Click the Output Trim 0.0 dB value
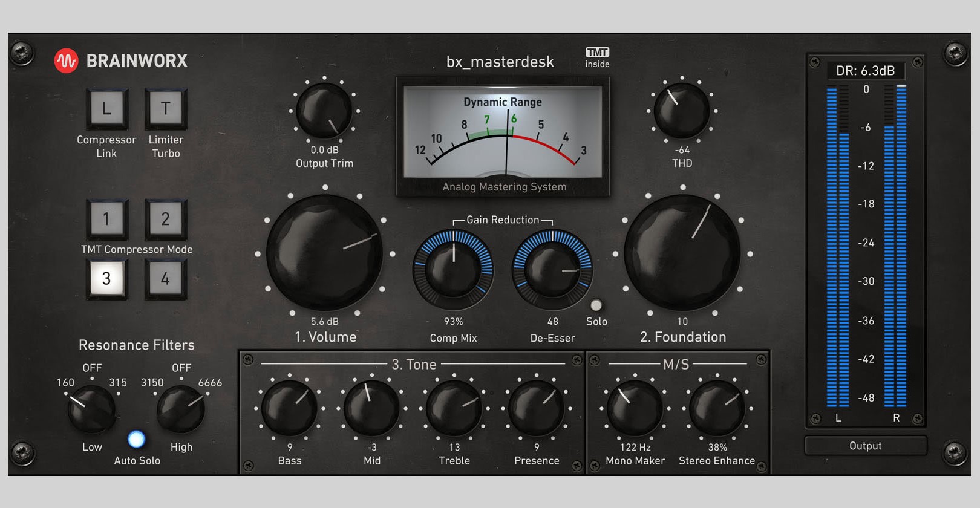980x508 pixels. click(x=325, y=150)
